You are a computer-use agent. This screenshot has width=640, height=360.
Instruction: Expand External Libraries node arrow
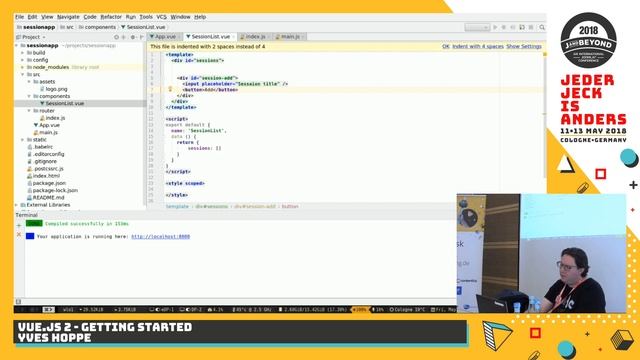17,205
